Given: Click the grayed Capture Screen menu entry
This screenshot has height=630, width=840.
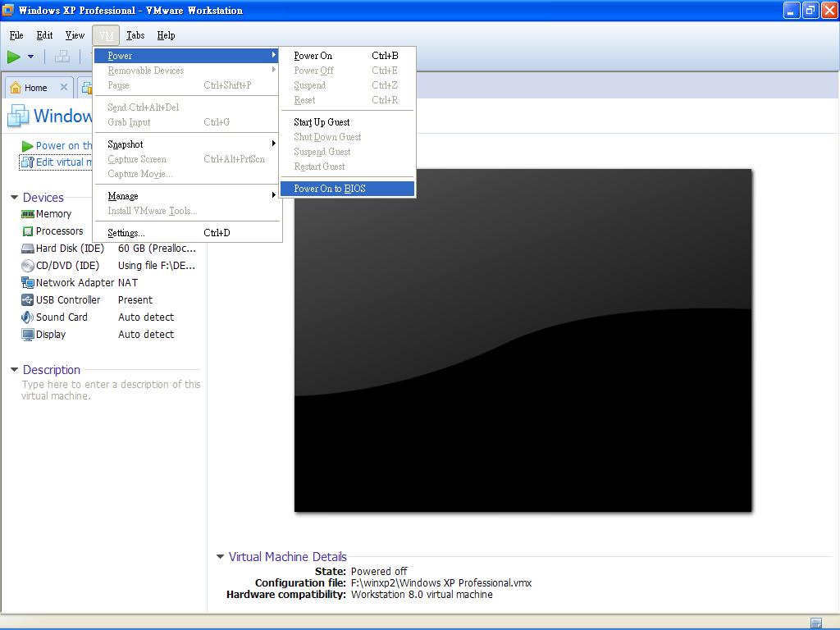Looking at the screenshot, I should (x=186, y=159).
